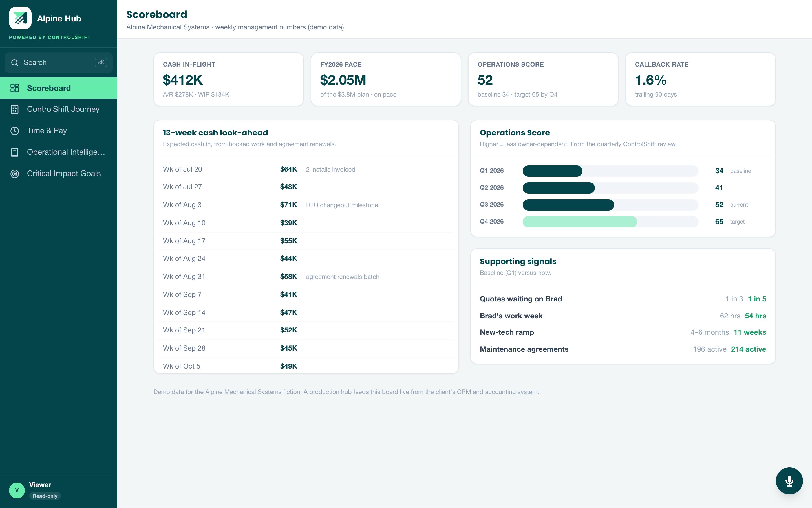Viewport: 812px width, 508px height.
Task: Open the Scoreboard menu item
Action: [x=59, y=88]
